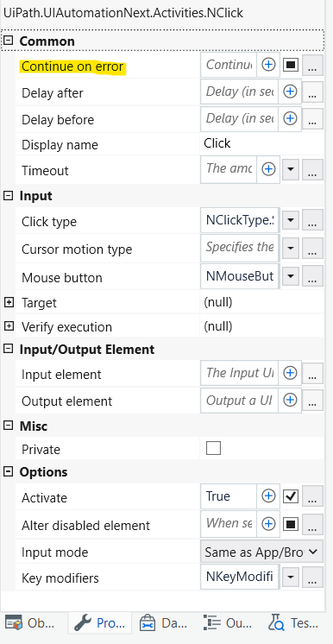Collapse the Options section
Image resolution: width=333 pixels, height=644 pixels.
[9, 471]
